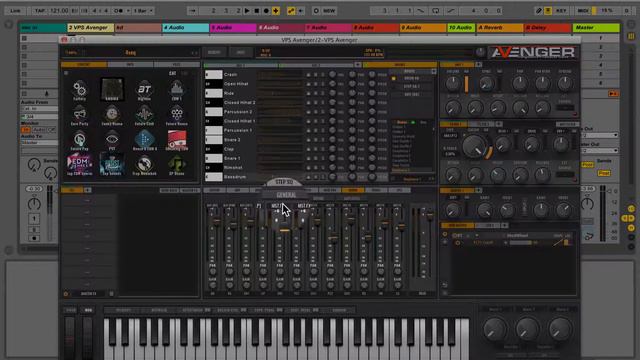Click the large filter cutoff knob
640x360 pixels.
(x=475, y=147)
